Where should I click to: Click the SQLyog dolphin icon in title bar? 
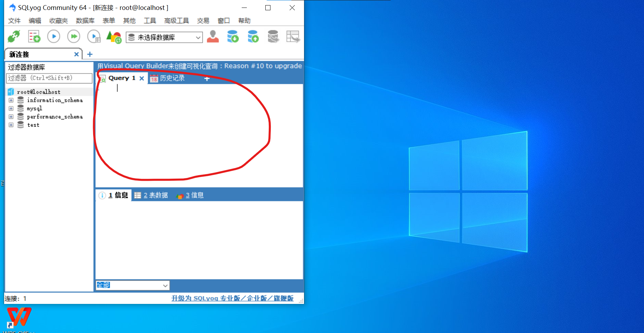(x=12, y=8)
